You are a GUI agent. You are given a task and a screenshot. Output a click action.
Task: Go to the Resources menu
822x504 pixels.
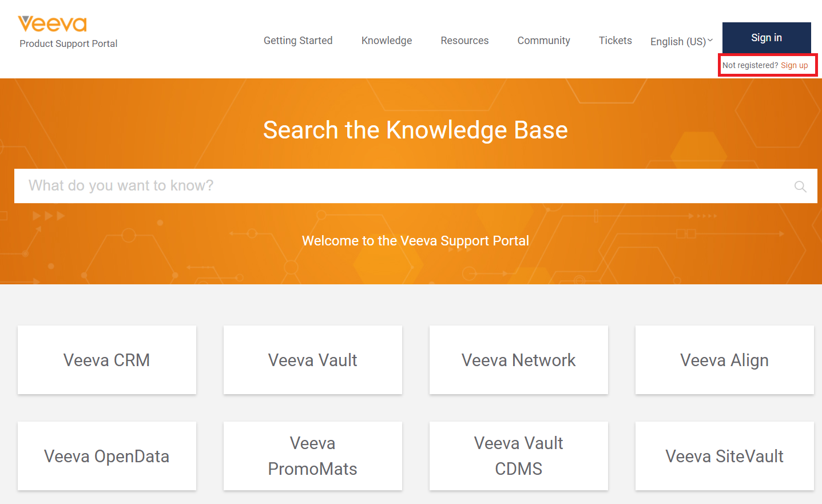click(x=464, y=41)
